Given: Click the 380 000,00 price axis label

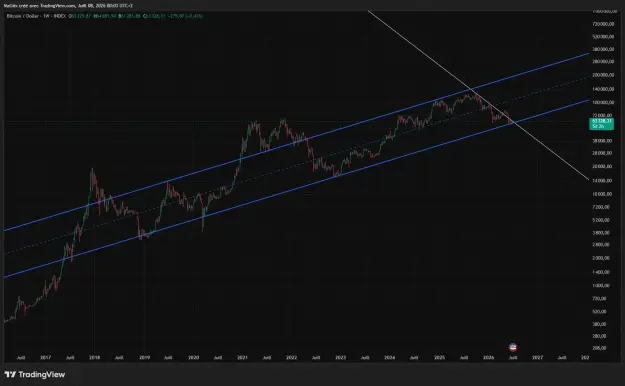Looking at the screenshot, I should point(602,49).
